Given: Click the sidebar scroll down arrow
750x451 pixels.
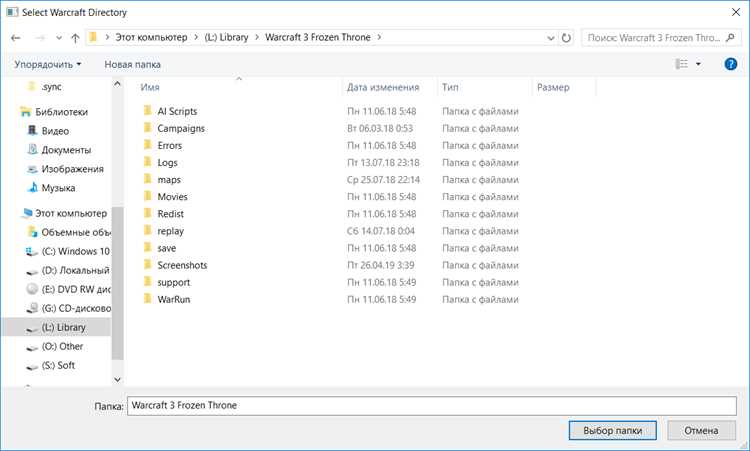Looking at the screenshot, I should point(117,379).
